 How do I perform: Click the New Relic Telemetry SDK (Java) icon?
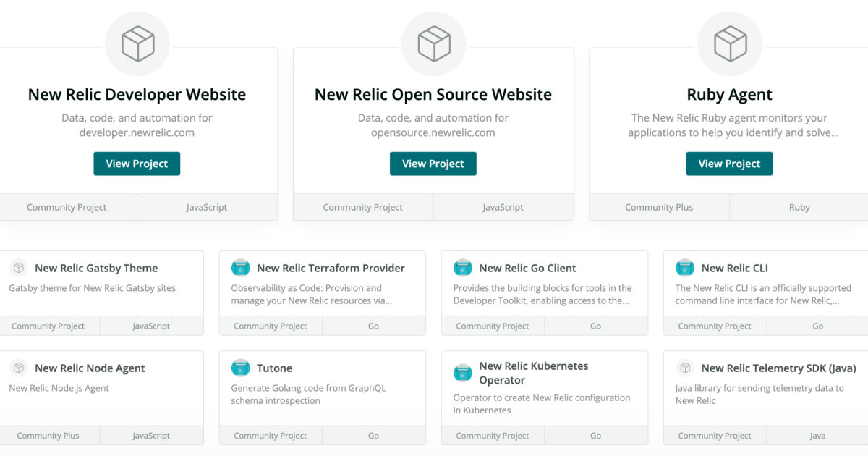[684, 368]
